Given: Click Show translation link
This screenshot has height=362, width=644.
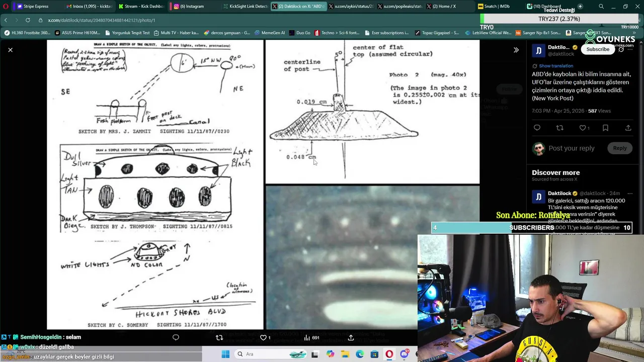Looking at the screenshot, I should (556, 66).
